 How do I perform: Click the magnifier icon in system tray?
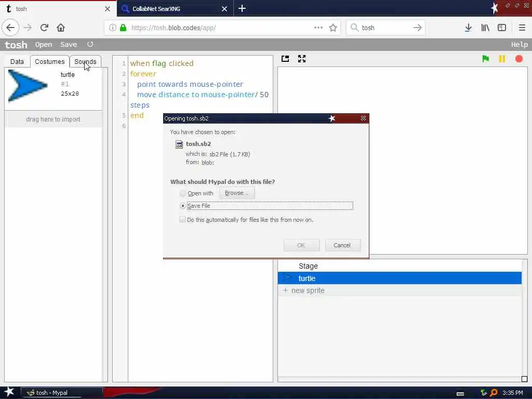(494, 393)
